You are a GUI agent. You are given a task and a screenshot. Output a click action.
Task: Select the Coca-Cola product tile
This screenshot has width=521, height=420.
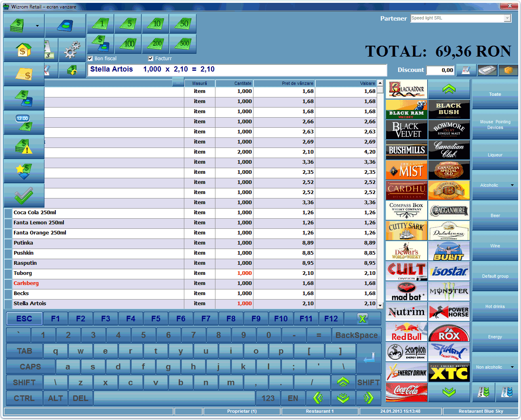click(x=407, y=392)
